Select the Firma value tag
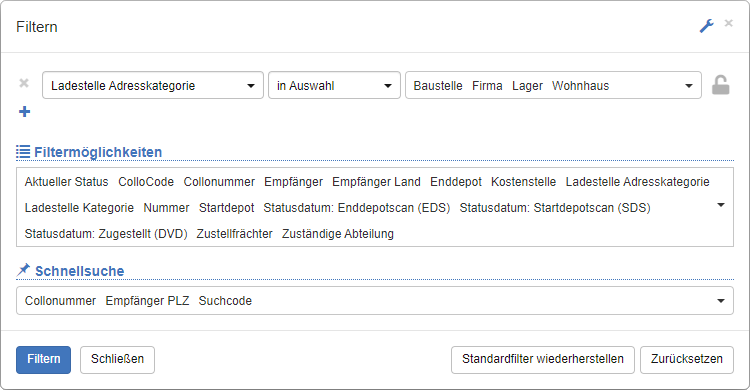The width and height of the screenshot is (750, 390). click(x=487, y=86)
